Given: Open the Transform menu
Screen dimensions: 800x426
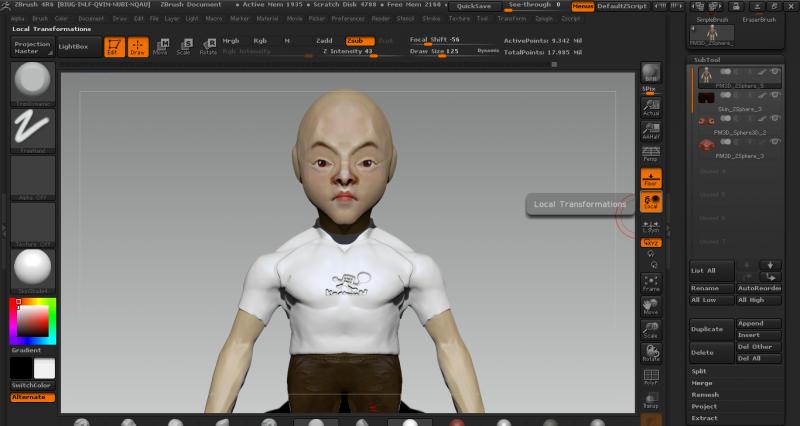Looking at the screenshot, I should tap(512, 18).
